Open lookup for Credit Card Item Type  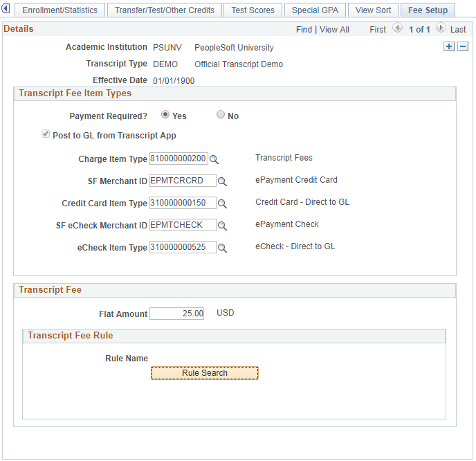pyautogui.click(x=222, y=204)
